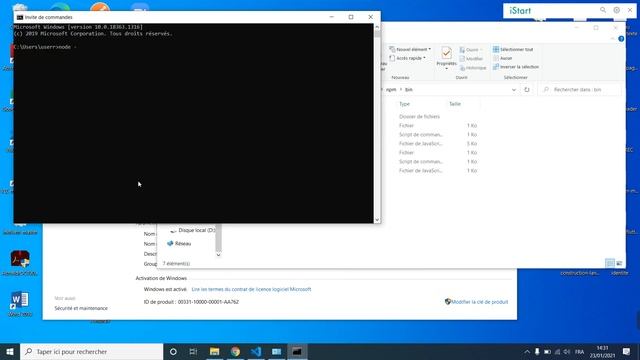640x360 pixels.
Task: Switch to Visual Studio Code on taskbar
Action: (256, 351)
